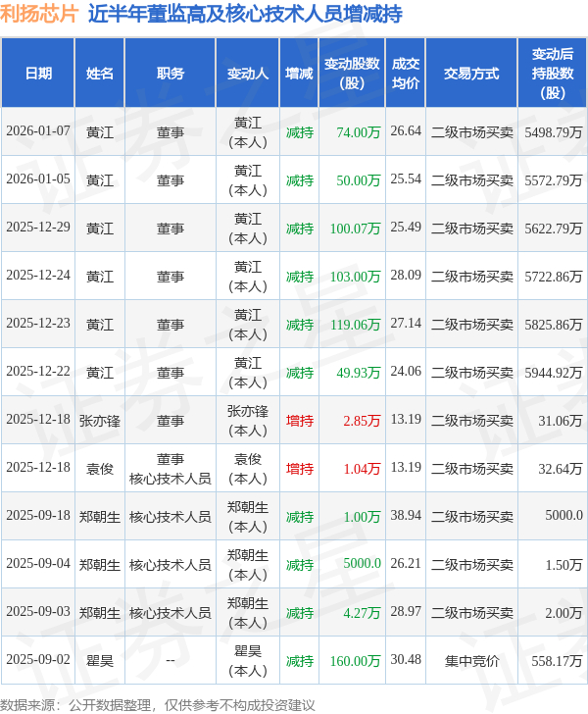Click the name 瞿昊 in the 姓名 column
Viewport: 588px width, 714px height.
click(x=100, y=661)
